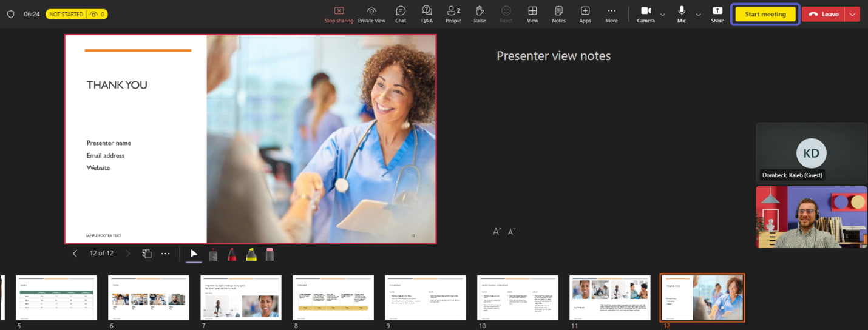Open the meeting Notes

tap(558, 15)
